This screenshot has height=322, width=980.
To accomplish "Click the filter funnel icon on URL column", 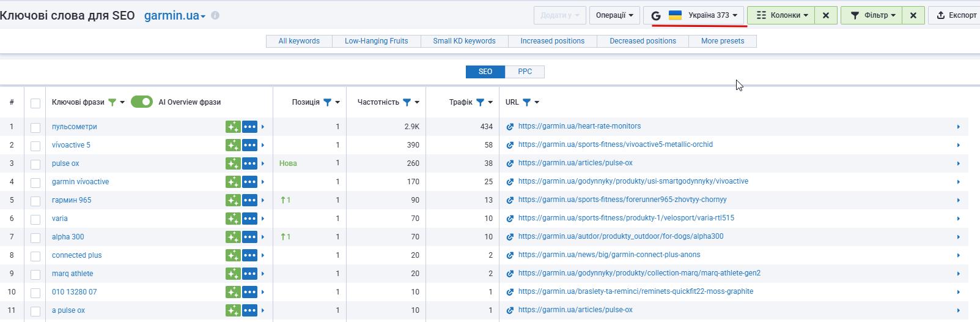I will (x=527, y=102).
